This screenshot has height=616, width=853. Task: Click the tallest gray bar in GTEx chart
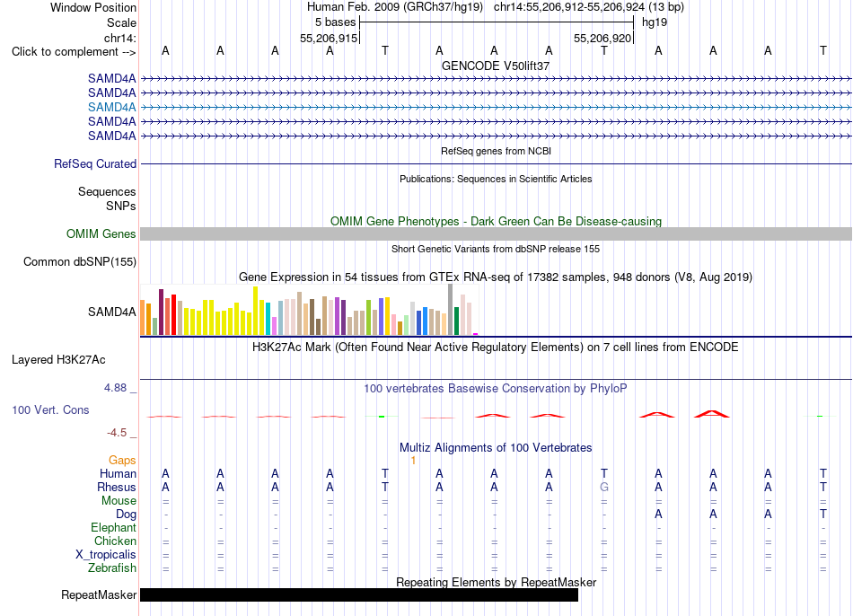[x=451, y=309]
